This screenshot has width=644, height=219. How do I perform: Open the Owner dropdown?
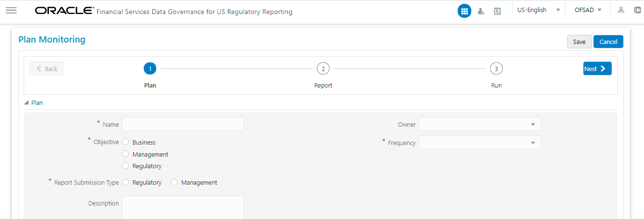point(480,124)
